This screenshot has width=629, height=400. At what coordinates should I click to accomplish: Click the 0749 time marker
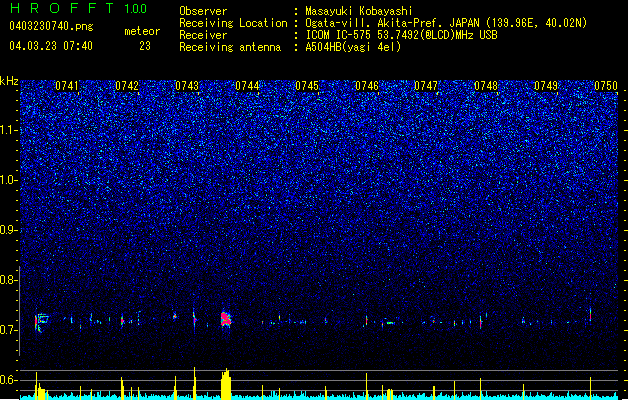click(546, 86)
